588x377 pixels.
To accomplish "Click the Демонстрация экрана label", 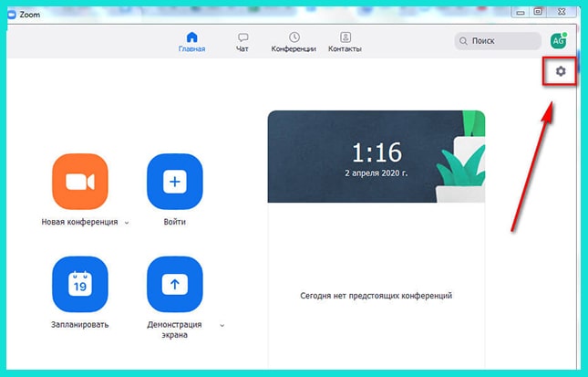I will coord(174,330).
